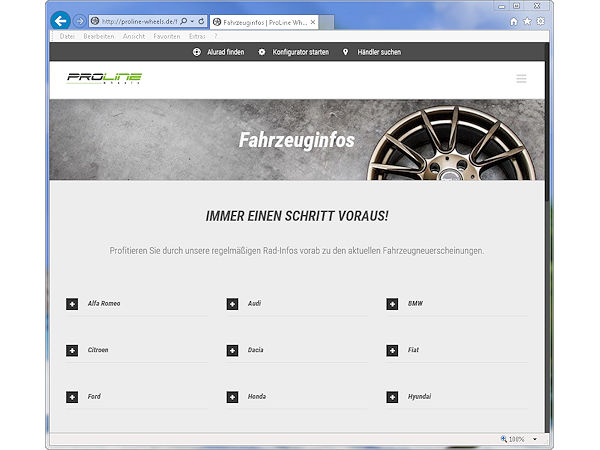600x450 pixels.
Task: Open the Bearbeiten menu
Action: [99, 36]
